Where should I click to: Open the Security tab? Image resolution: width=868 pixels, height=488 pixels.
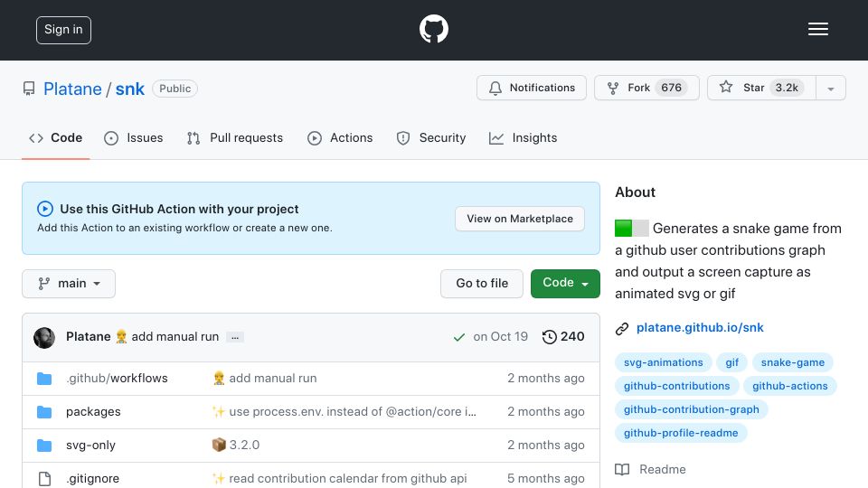pyautogui.click(x=431, y=137)
